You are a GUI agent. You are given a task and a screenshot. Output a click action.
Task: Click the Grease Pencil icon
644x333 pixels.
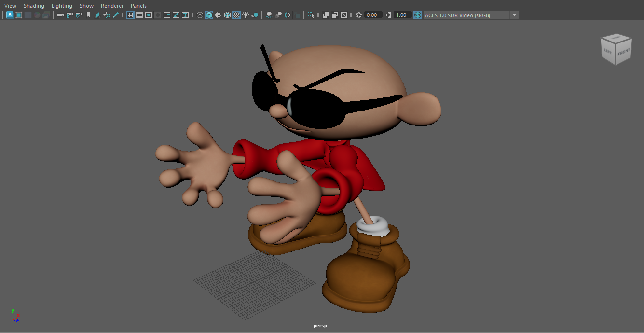pyautogui.click(x=116, y=15)
